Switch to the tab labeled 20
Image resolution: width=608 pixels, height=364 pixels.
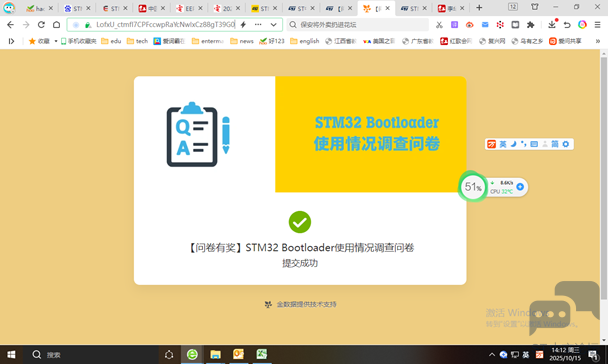click(227, 8)
